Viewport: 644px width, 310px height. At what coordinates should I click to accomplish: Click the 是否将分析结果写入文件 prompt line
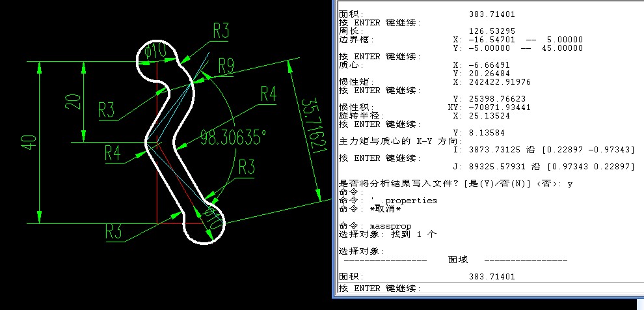(455, 184)
